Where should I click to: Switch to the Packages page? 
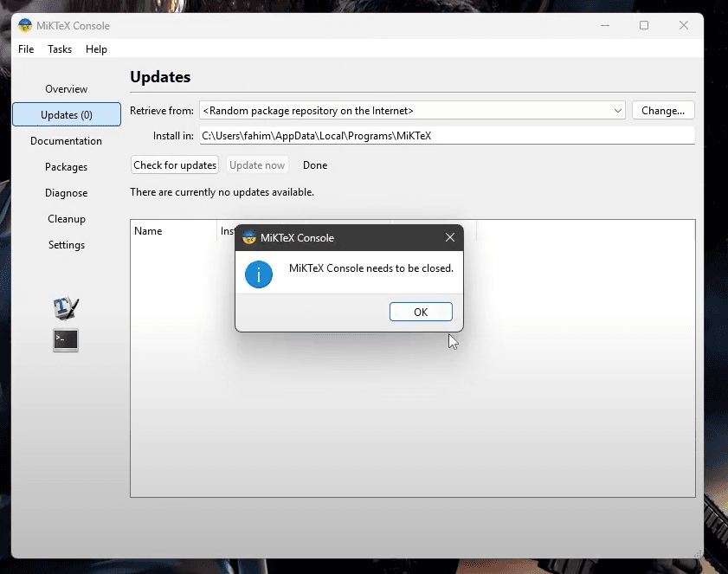click(67, 167)
